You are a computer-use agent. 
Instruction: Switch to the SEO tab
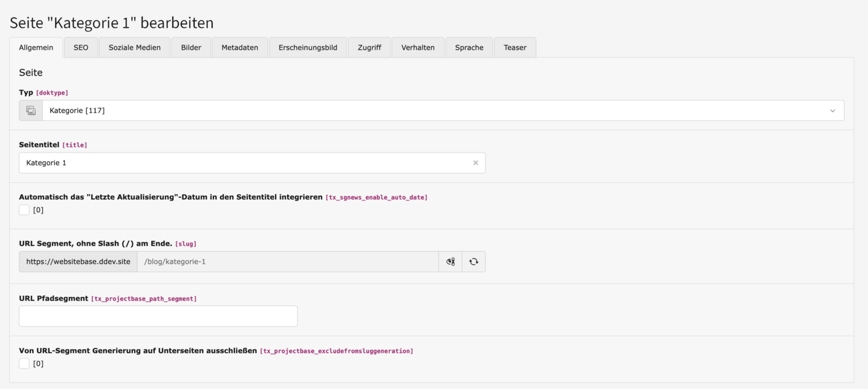pos(81,47)
